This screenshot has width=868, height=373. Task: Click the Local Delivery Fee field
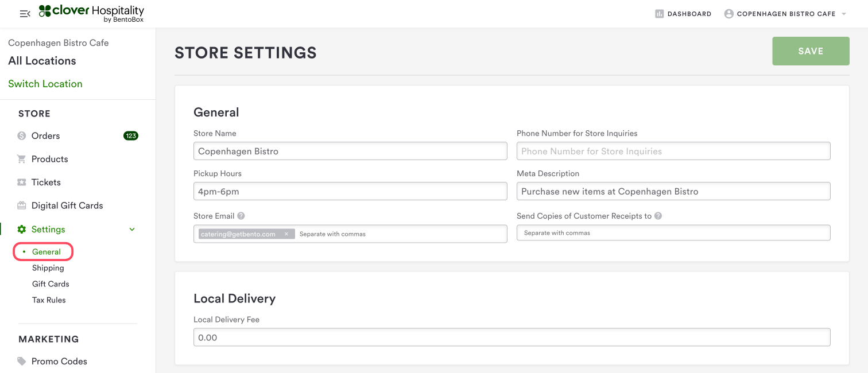[511, 337]
